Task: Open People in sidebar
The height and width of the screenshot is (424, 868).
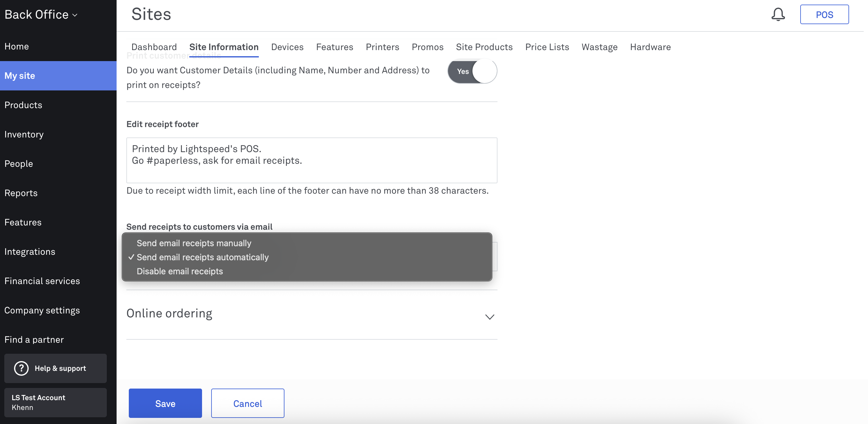Action: (58, 164)
